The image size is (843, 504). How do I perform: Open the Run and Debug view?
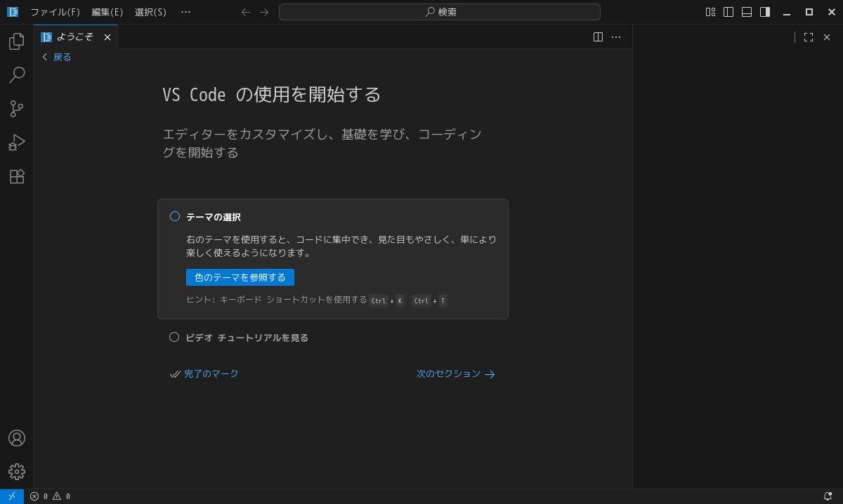17,142
